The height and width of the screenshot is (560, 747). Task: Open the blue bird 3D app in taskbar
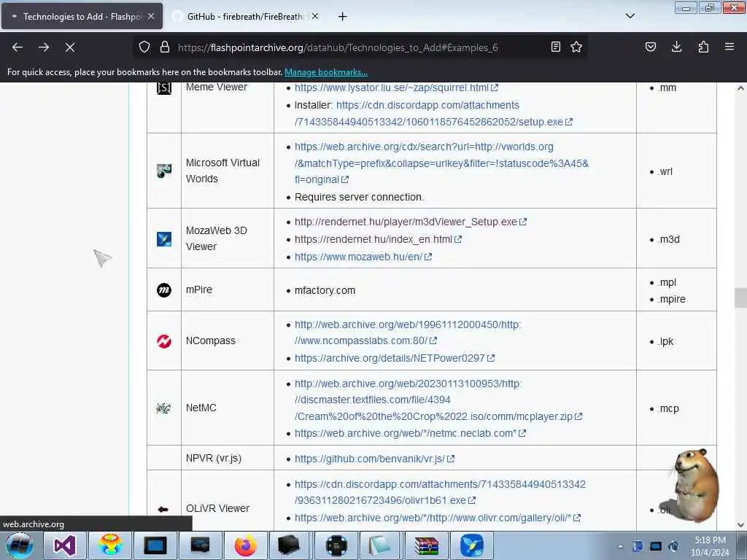472,545
